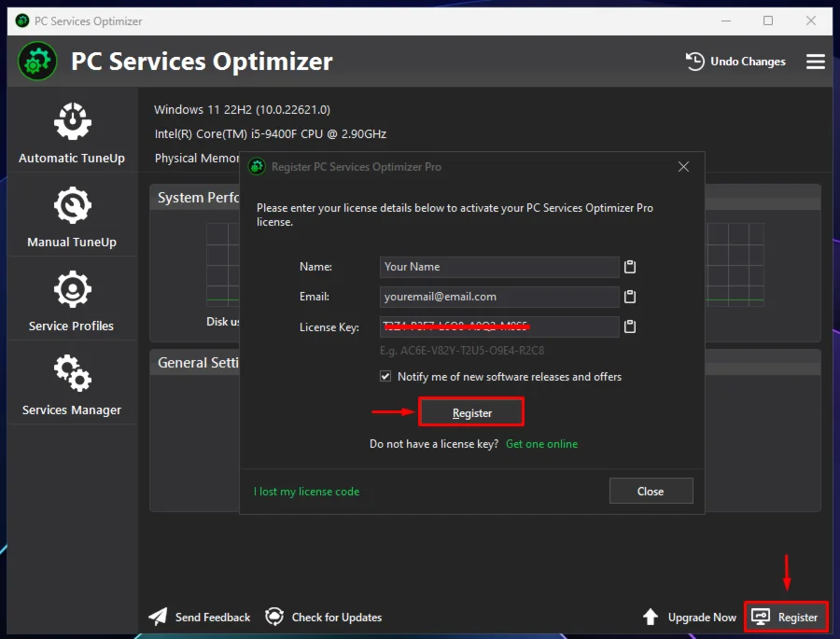Open the Manual TuneUp section

[72, 216]
